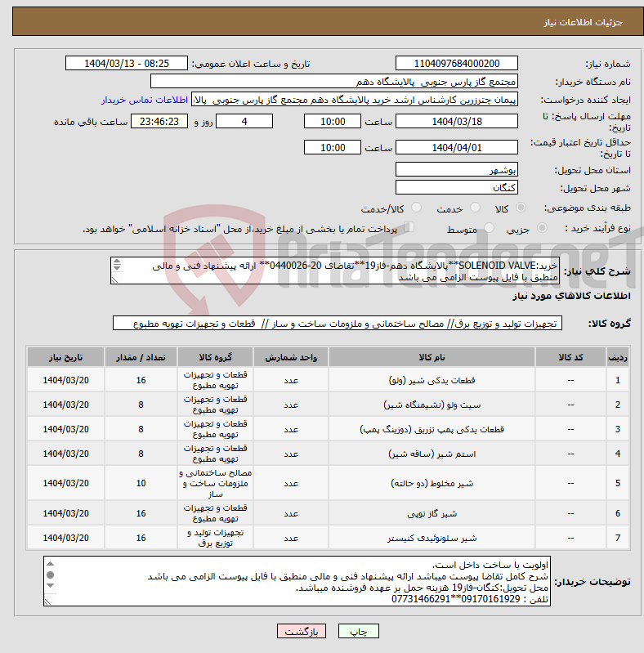Click the جزئیات اطلاعات نیاز header title
644x653 pixels.
[583, 22]
